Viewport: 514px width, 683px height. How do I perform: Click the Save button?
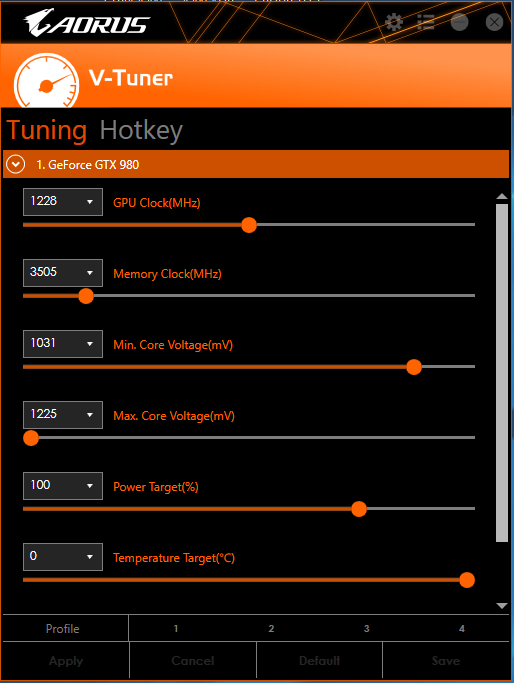(x=446, y=661)
